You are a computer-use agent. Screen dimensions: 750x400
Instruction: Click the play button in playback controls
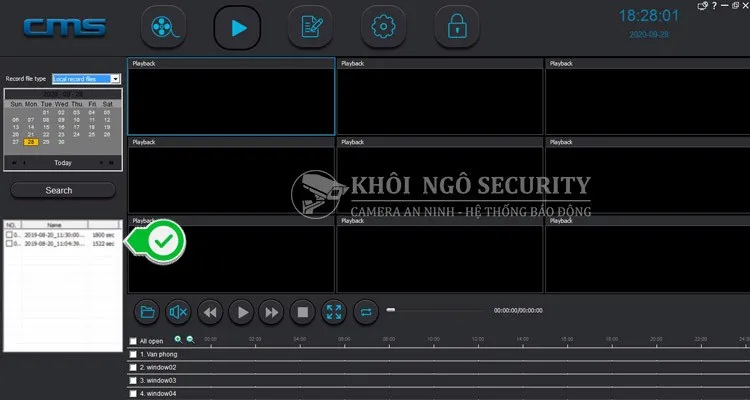coord(242,312)
